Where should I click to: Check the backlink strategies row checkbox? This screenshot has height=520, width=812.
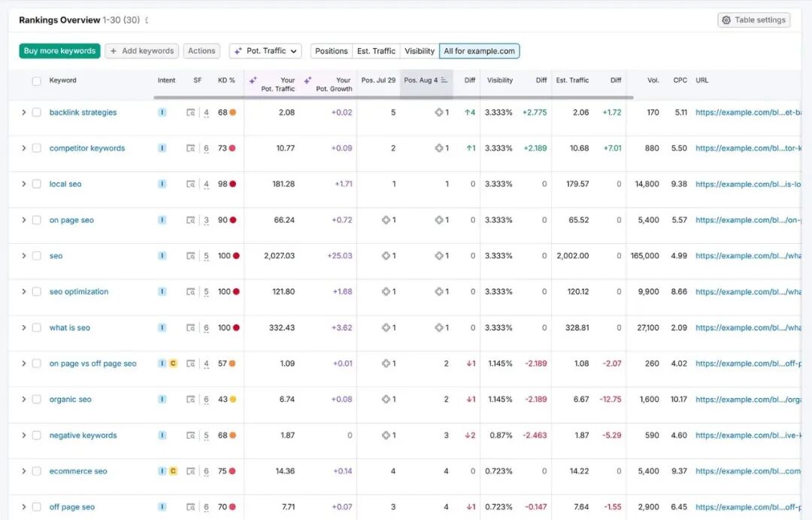[36, 112]
